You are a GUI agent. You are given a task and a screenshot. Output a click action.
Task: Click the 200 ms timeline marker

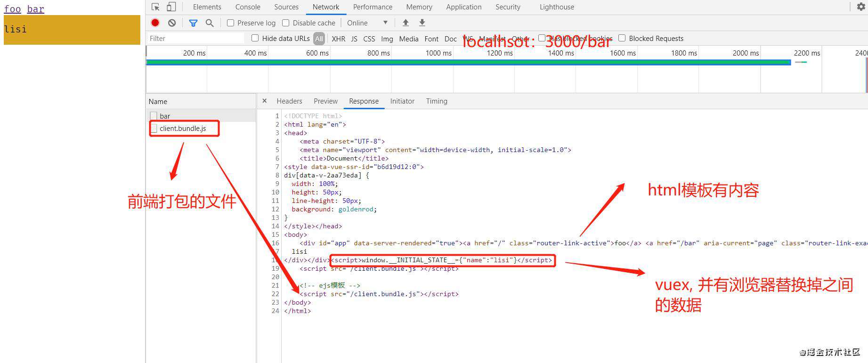tap(194, 53)
